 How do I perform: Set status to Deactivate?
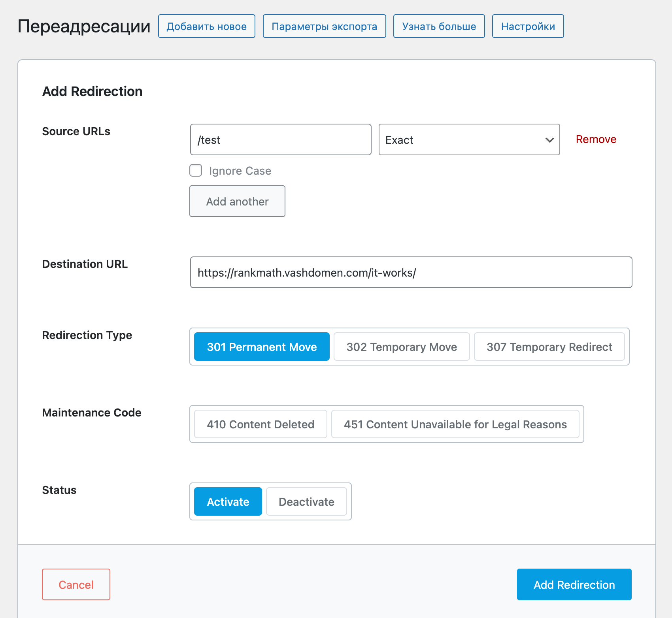306,501
